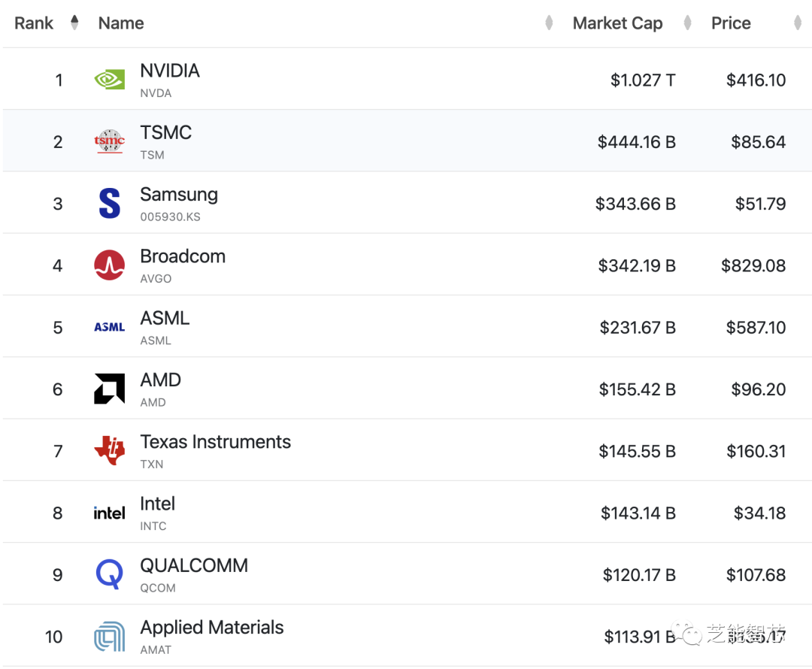Click the QUALCOMM company name

[x=194, y=566]
